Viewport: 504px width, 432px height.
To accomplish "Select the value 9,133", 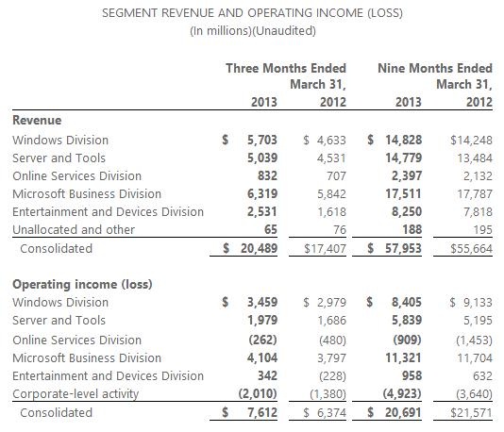I will [478, 302].
